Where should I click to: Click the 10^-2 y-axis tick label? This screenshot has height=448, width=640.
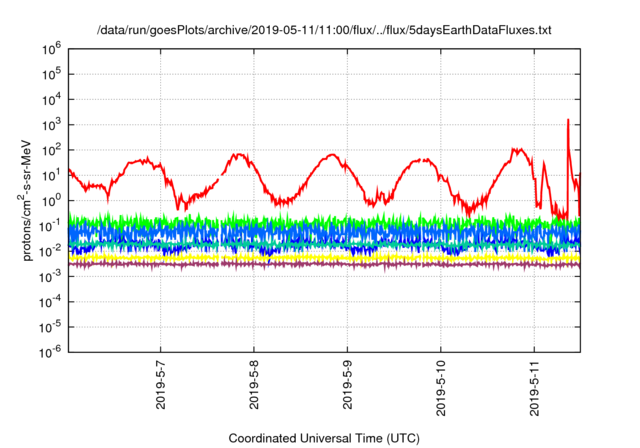pyautogui.click(x=50, y=252)
